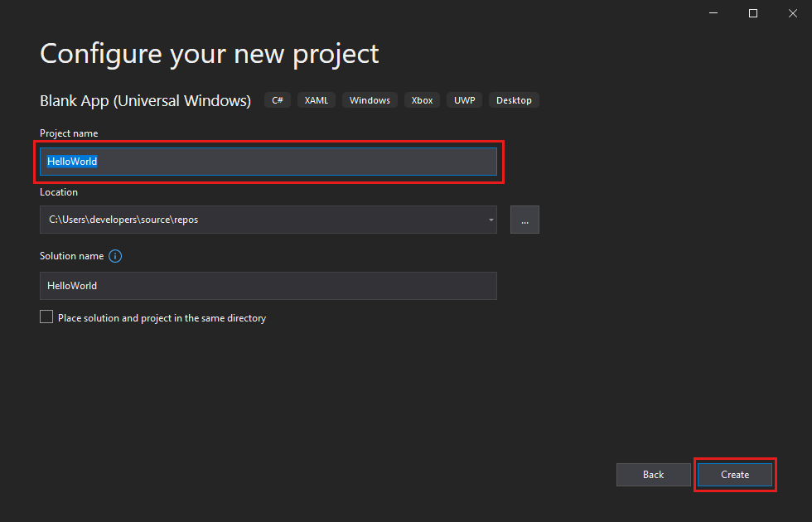Viewport: 812px width, 522px height.
Task: Click the UWP tag chip
Action: coord(464,99)
